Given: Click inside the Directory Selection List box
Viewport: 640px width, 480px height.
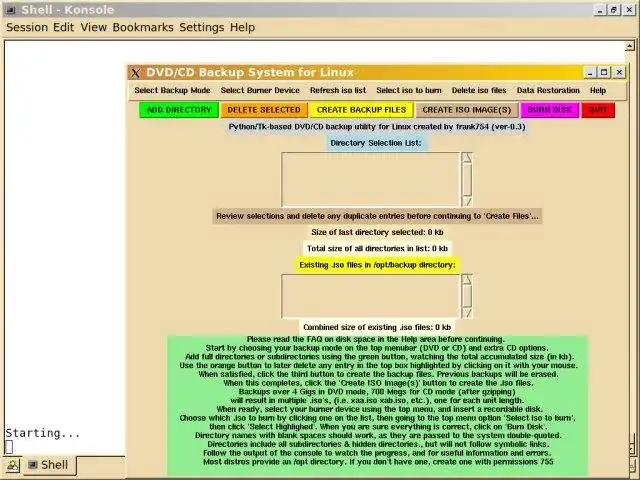Looking at the screenshot, I should [x=371, y=180].
